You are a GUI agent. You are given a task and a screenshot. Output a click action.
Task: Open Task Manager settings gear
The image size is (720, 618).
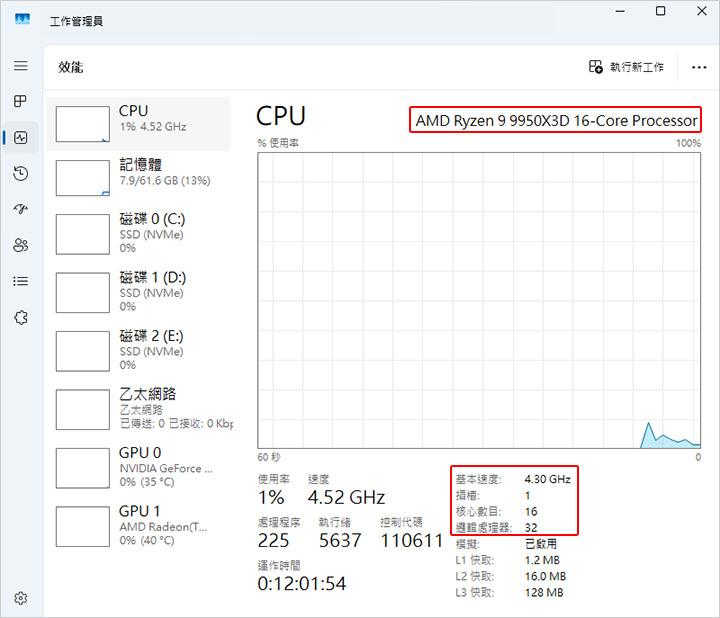coord(20,598)
